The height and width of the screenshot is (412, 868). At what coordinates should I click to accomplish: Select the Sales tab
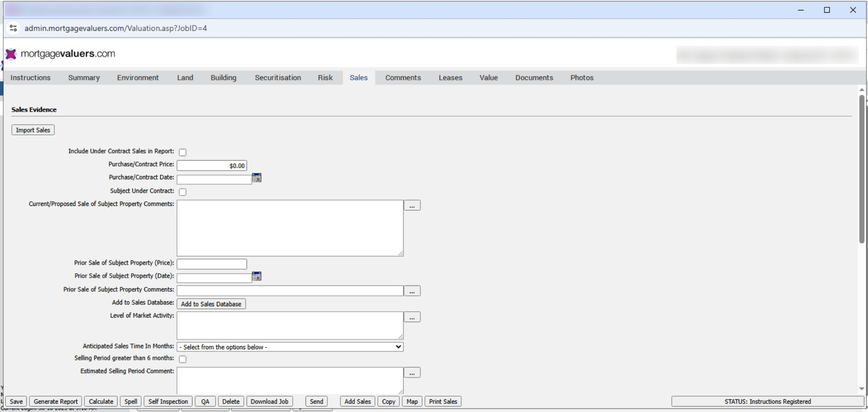pyautogui.click(x=359, y=78)
